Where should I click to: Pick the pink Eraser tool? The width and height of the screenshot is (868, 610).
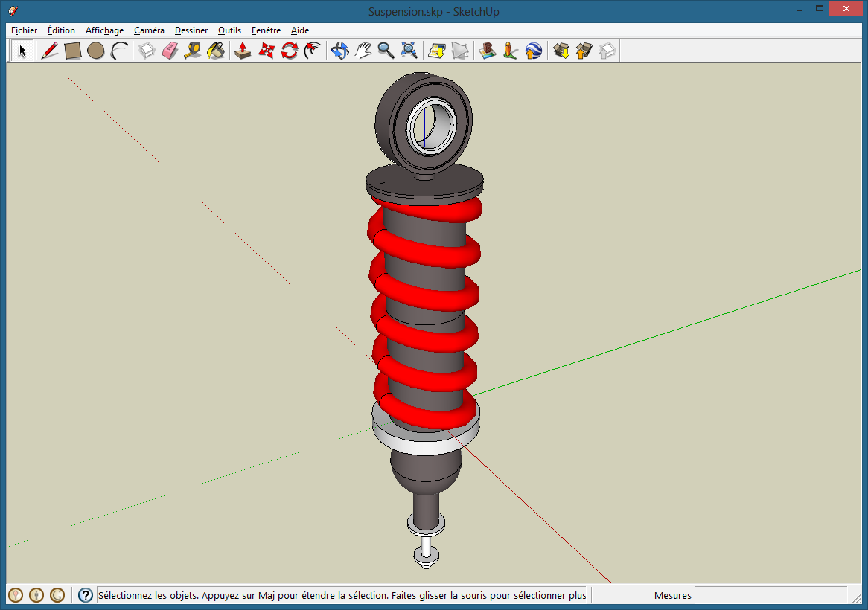coord(170,51)
